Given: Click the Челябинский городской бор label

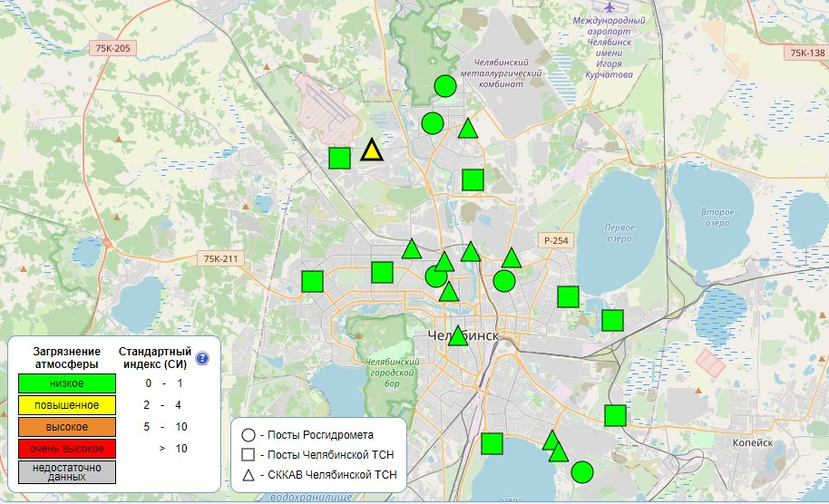Looking at the screenshot, I should pos(392,373).
